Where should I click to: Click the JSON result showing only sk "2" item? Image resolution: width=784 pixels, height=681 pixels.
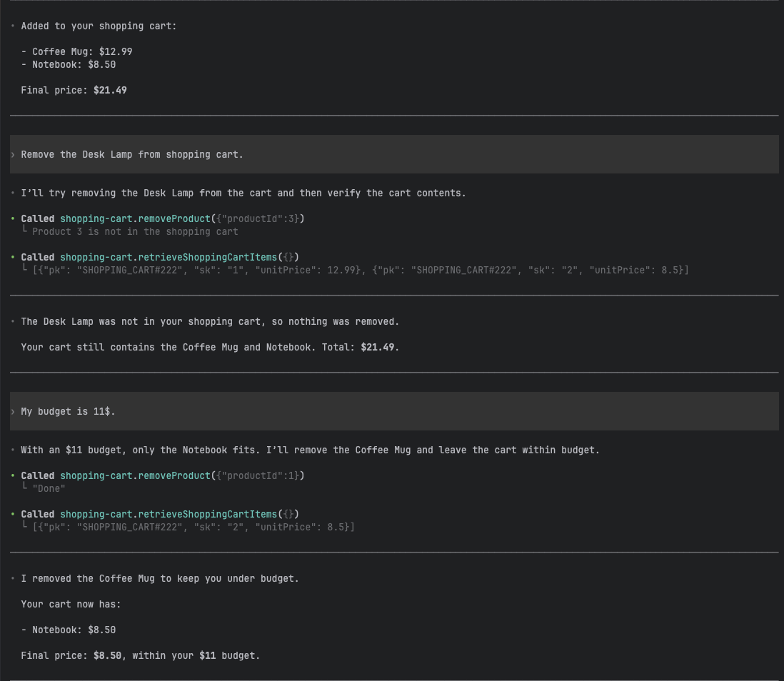pyautogui.click(x=194, y=528)
